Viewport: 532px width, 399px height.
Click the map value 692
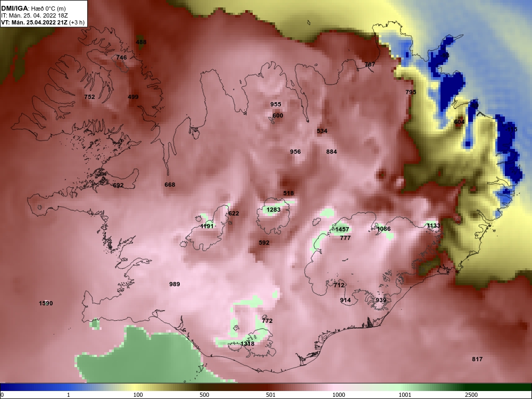118,185
